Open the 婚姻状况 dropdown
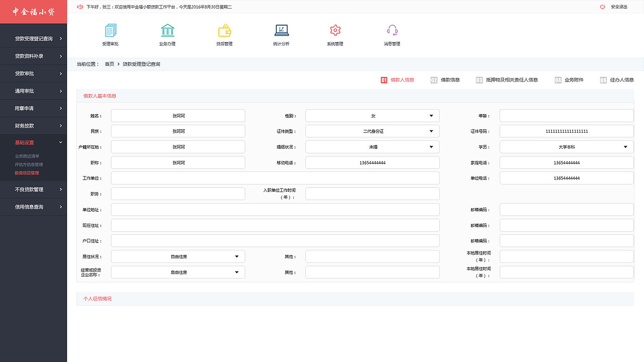This screenshot has height=362, width=644. coord(372,147)
